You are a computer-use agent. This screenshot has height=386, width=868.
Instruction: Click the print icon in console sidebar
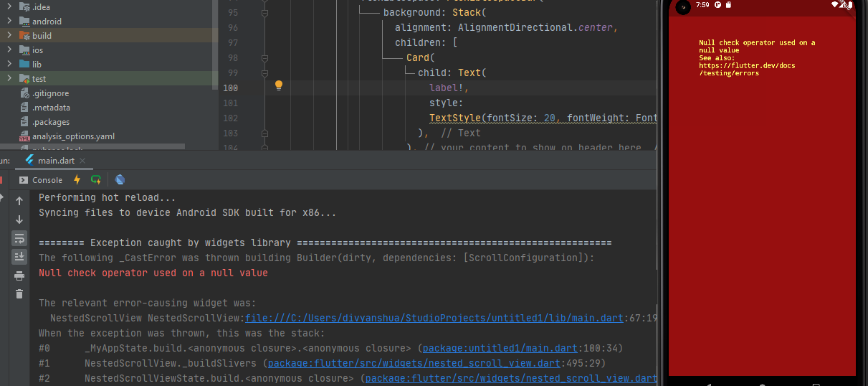(x=19, y=276)
